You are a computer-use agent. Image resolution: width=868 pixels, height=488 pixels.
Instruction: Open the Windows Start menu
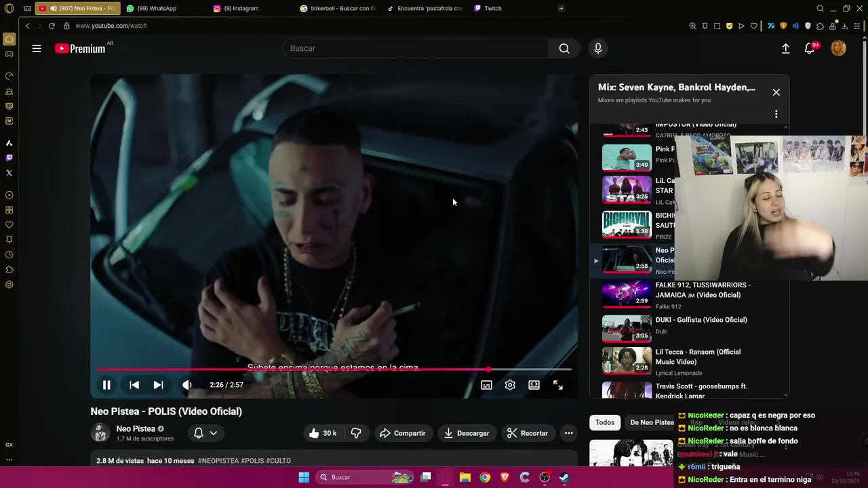point(304,477)
